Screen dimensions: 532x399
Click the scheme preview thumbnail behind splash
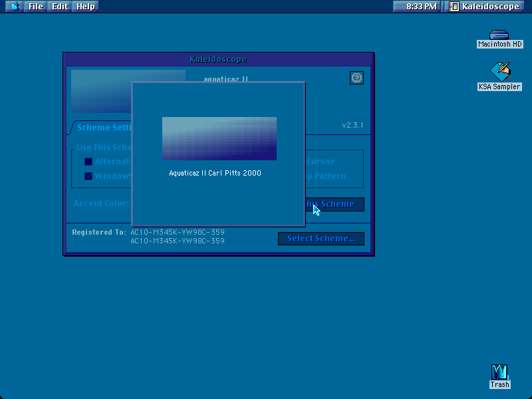101,91
